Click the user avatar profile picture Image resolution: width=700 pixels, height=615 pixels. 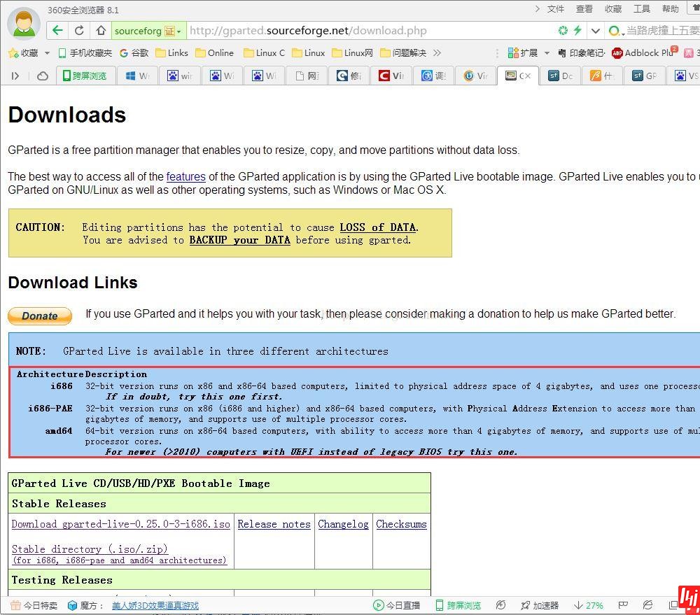[x=23, y=24]
